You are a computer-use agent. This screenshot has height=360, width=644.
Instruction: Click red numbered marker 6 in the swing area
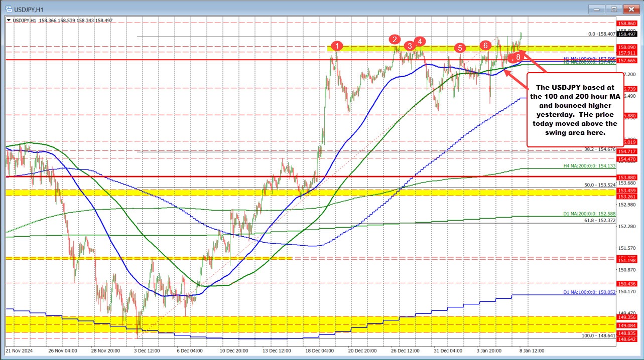[x=485, y=45]
